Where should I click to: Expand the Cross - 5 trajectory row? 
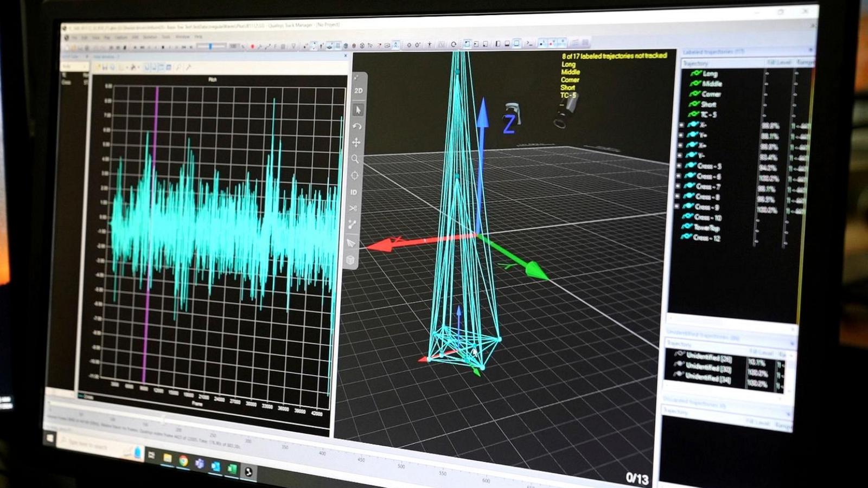tap(679, 165)
